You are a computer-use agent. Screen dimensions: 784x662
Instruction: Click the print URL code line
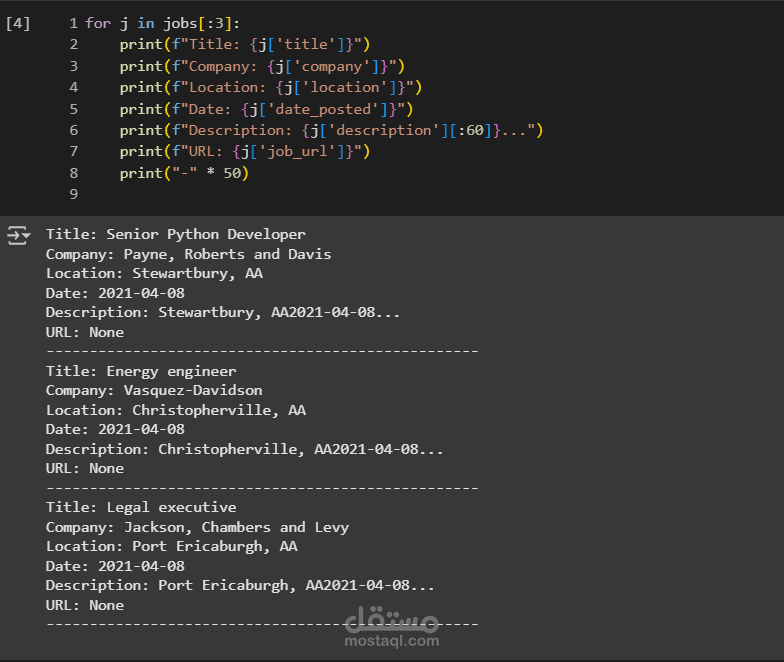[x=244, y=151]
